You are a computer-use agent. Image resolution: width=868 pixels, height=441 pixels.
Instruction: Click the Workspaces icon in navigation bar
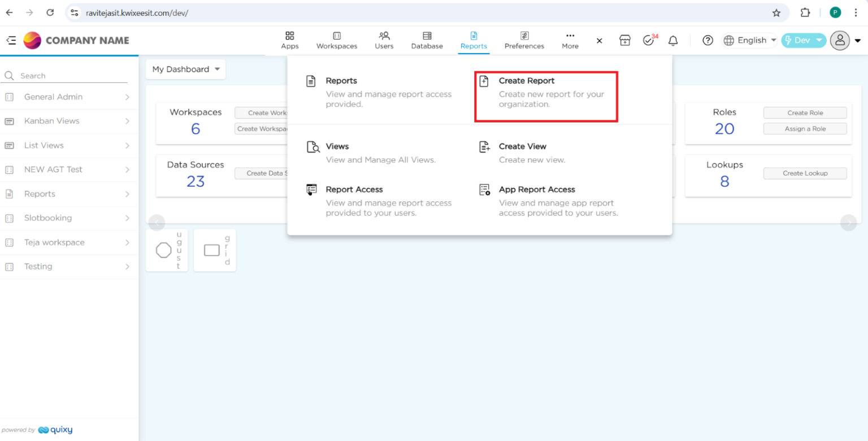pyautogui.click(x=336, y=40)
